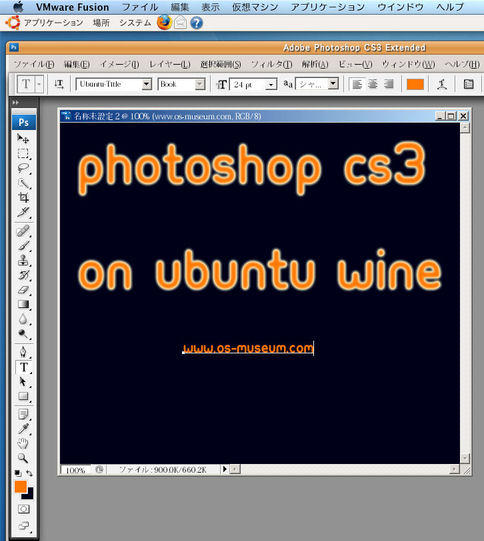This screenshot has height=541, width=484.
Task: Open the anti-aliasing method dropdown
Action: click(x=333, y=83)
